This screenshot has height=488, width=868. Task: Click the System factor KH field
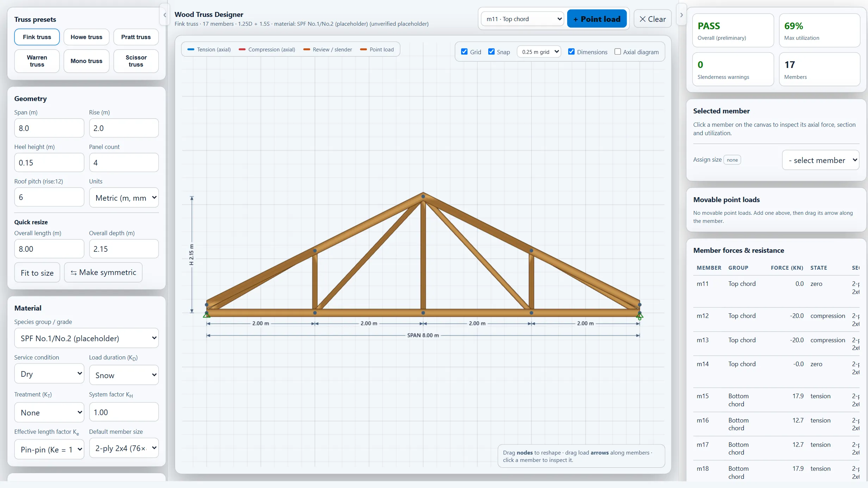pyautogui.click(x=124, y=412)
